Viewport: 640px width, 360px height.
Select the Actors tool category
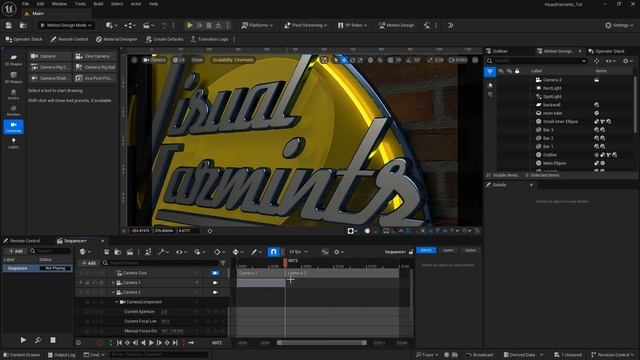(13, 94)
